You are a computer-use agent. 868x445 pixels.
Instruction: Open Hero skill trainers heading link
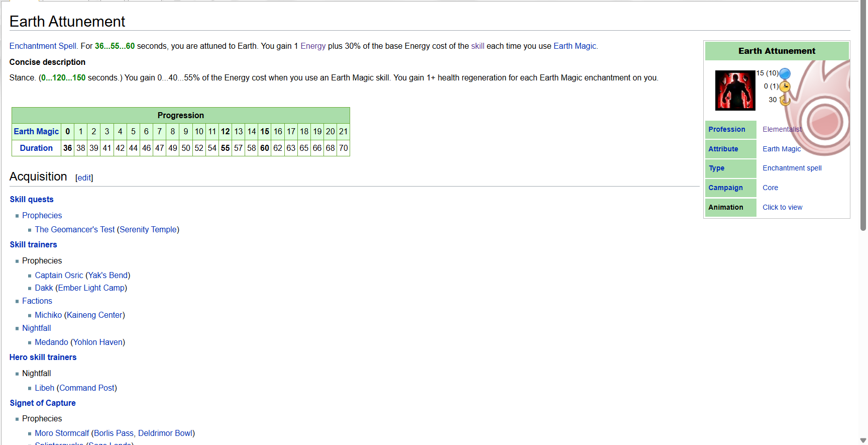click(x=43, y=357)
